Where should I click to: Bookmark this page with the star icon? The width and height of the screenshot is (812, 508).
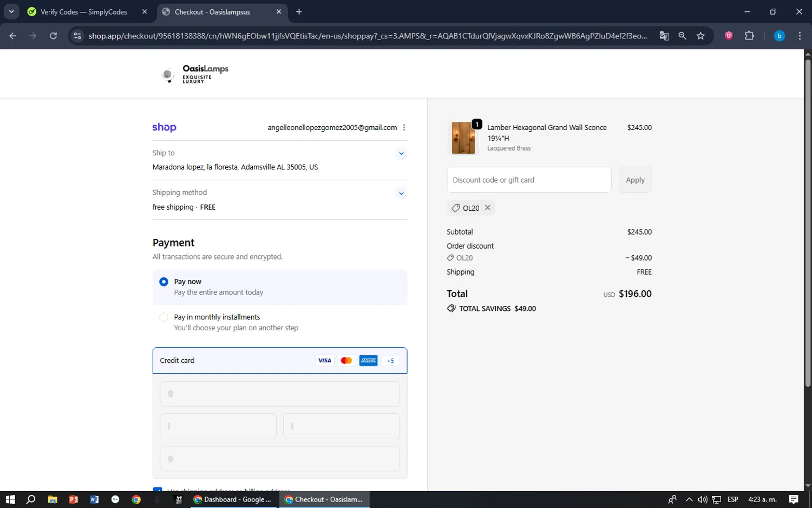pos(700,36)
